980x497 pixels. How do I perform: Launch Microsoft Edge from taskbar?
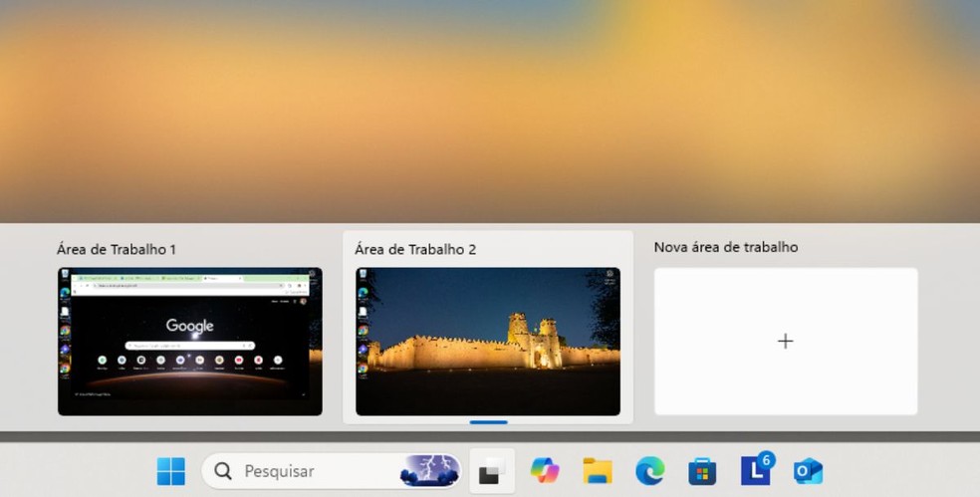point(650,471)
